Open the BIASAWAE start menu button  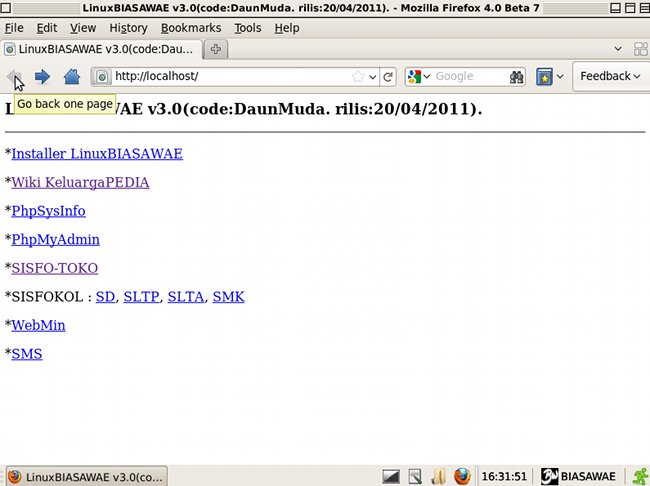tap(578, 476)
